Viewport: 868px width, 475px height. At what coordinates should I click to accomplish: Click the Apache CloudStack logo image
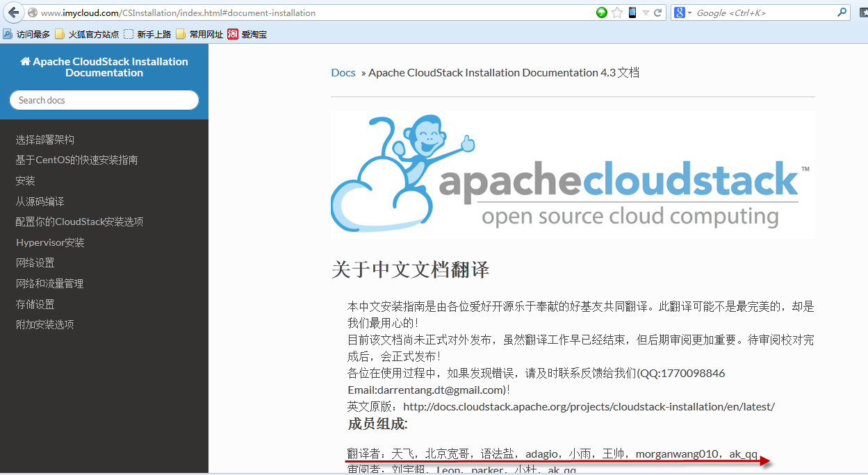573,175
